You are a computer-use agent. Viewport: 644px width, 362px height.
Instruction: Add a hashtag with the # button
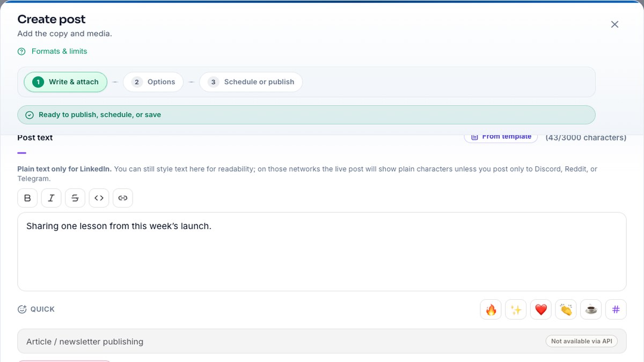616,309
